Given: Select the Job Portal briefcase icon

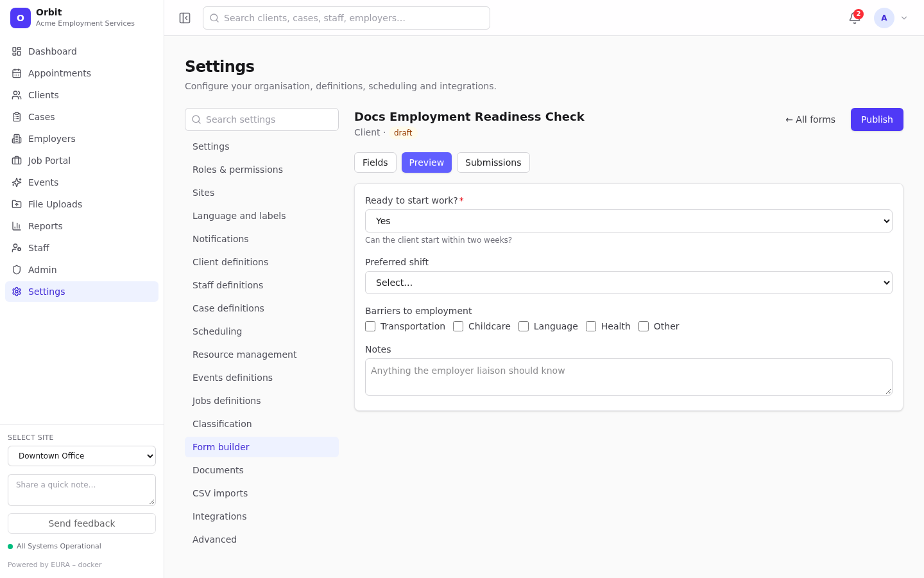Looking at the screenshot, I should [17, 161].
